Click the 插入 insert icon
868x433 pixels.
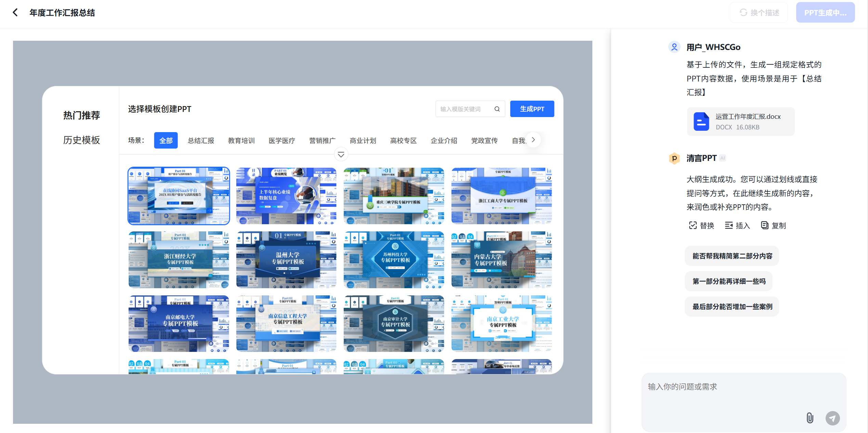(728, 225)
